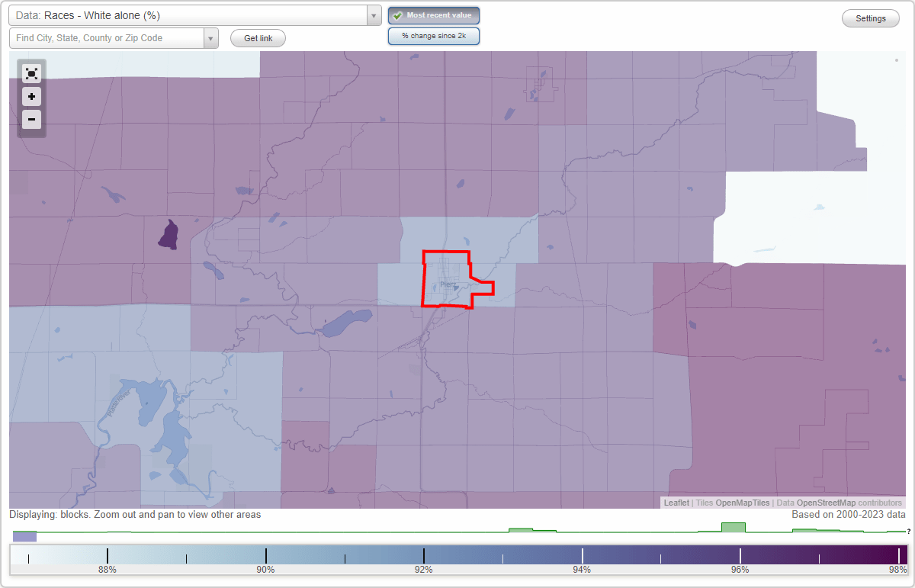
Task: Zoom in with the plus icon
Action: [31, 97]
